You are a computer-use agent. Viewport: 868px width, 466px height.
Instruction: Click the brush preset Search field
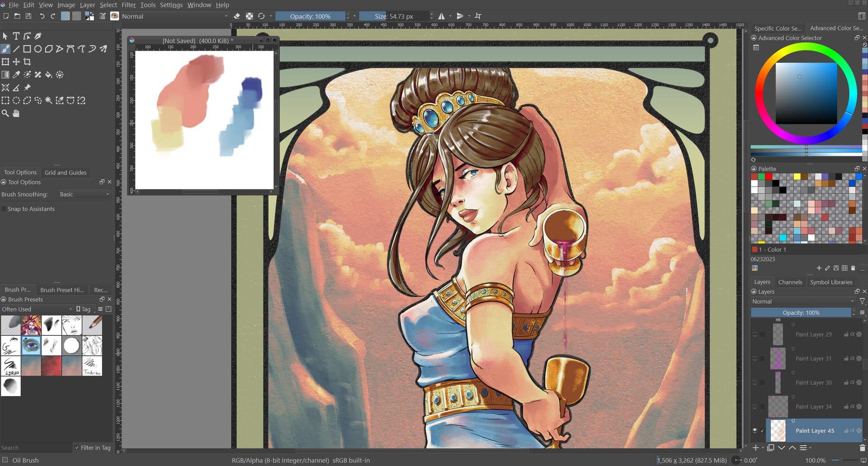[x=36, y=447]
